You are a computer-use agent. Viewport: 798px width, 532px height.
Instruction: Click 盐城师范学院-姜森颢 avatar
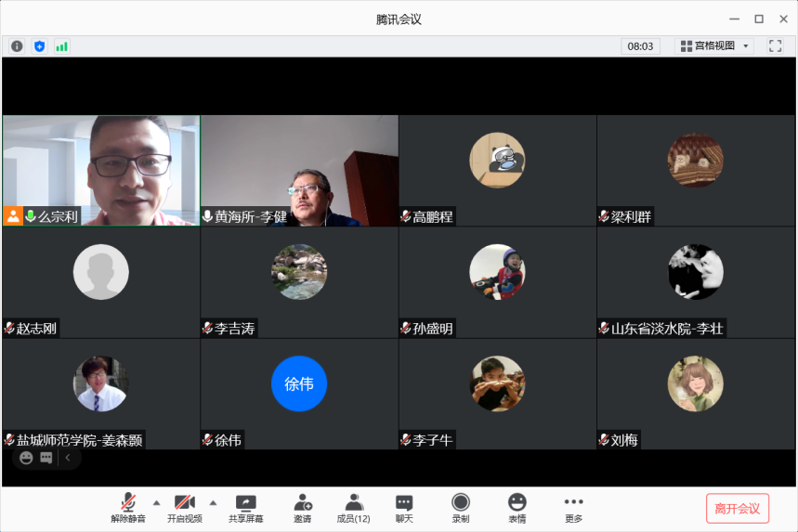[100, 383]
